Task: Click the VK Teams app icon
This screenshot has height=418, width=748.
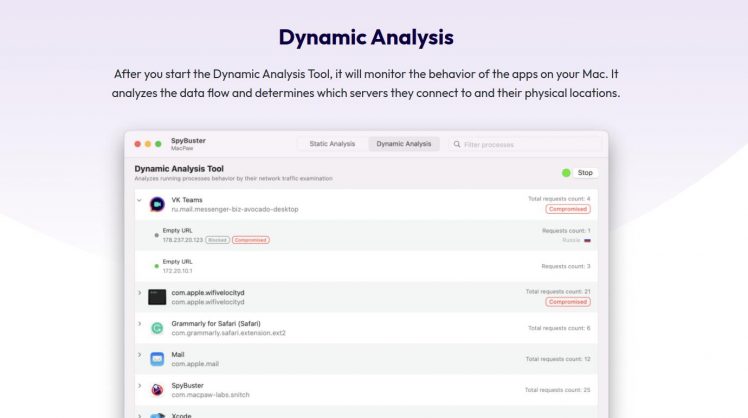Action: click(x=157, y=204)
